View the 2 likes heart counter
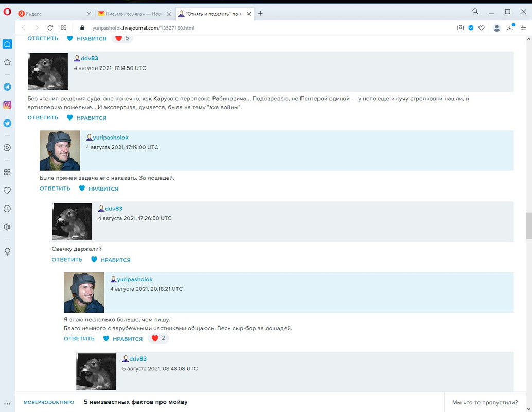This screenshot has width=532, height=412. pyautogui.click(x=158, y=338)
